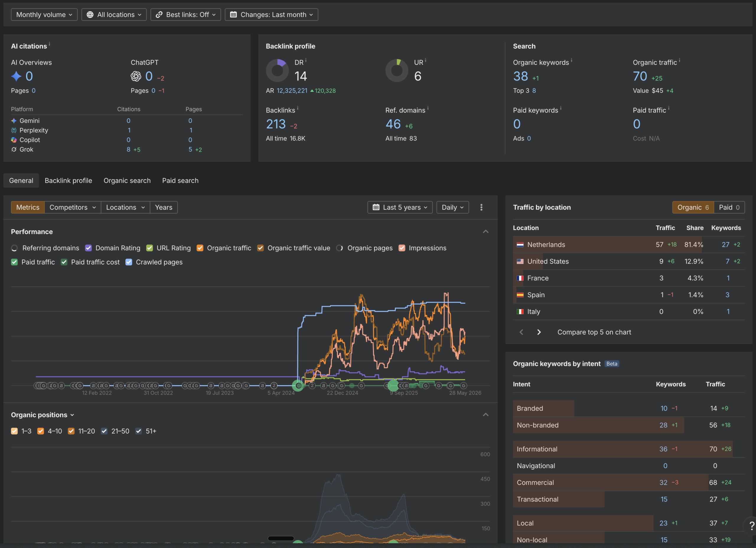Click the info icon next to Backlinks

coord(297,108)
